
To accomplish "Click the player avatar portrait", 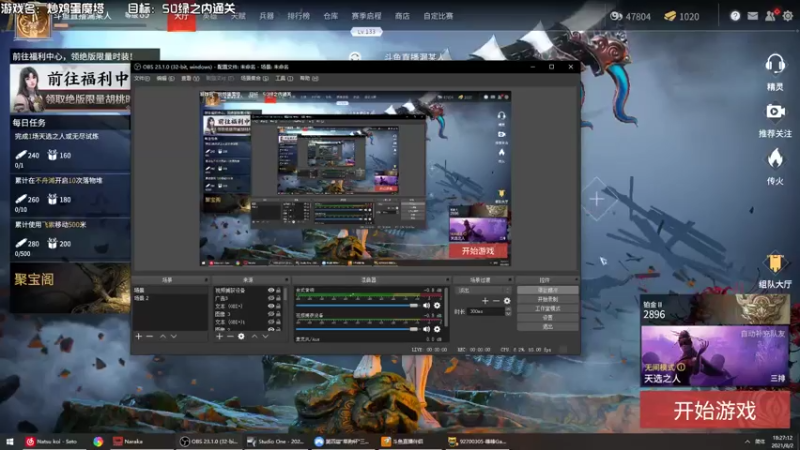I will pyautogui.click(x=33, y=23).
